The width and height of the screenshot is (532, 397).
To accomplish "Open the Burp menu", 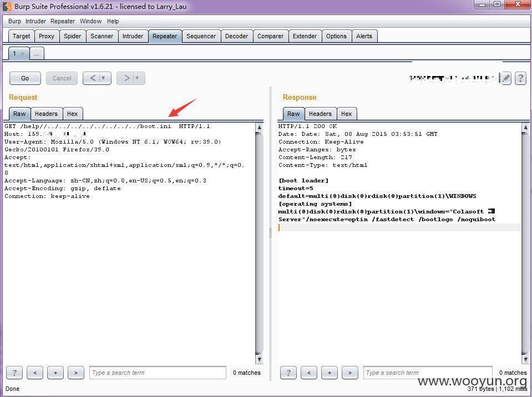I will (14, 22).
